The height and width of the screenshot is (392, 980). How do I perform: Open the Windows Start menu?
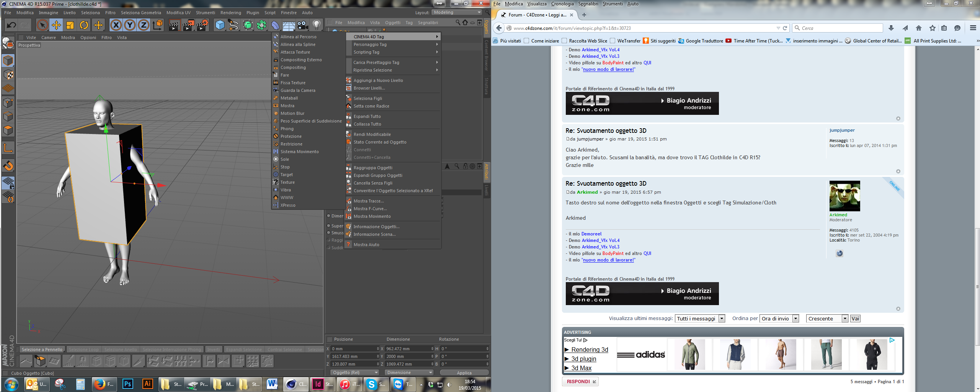[x=11, y=384]
